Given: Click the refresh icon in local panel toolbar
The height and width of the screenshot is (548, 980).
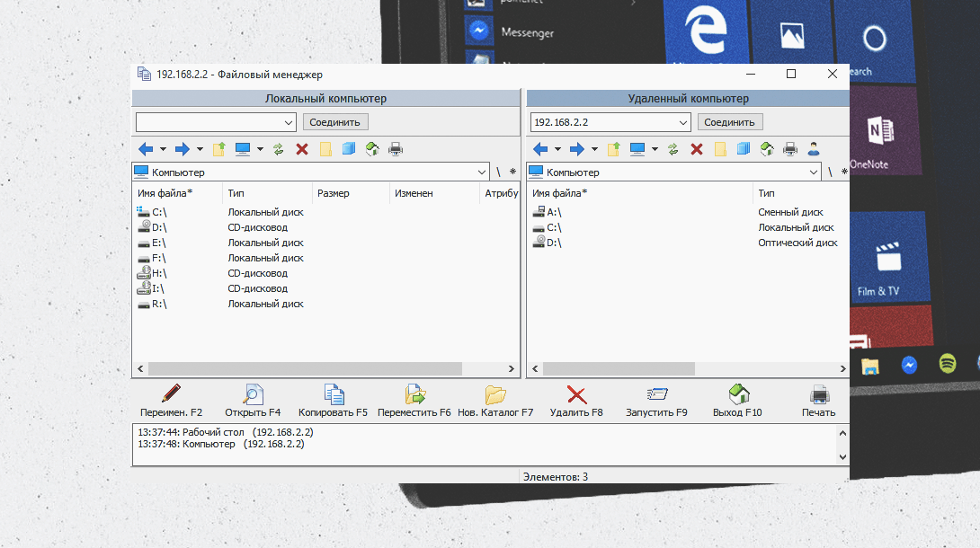Looking at the screenshot, I should [x=279, y=149].
